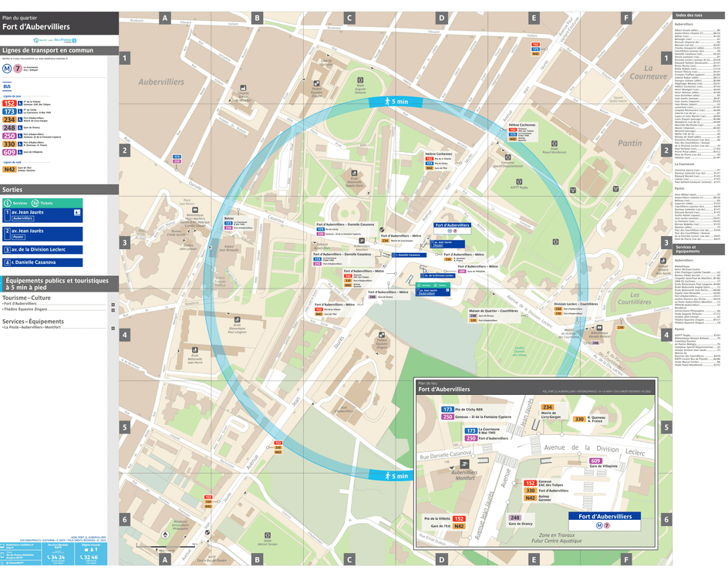This screenshot has height=577, width=728.
Task: Click the Objets trouvés suitcase icon in footer
Action: pyautogui.click(x=86, y=550)
